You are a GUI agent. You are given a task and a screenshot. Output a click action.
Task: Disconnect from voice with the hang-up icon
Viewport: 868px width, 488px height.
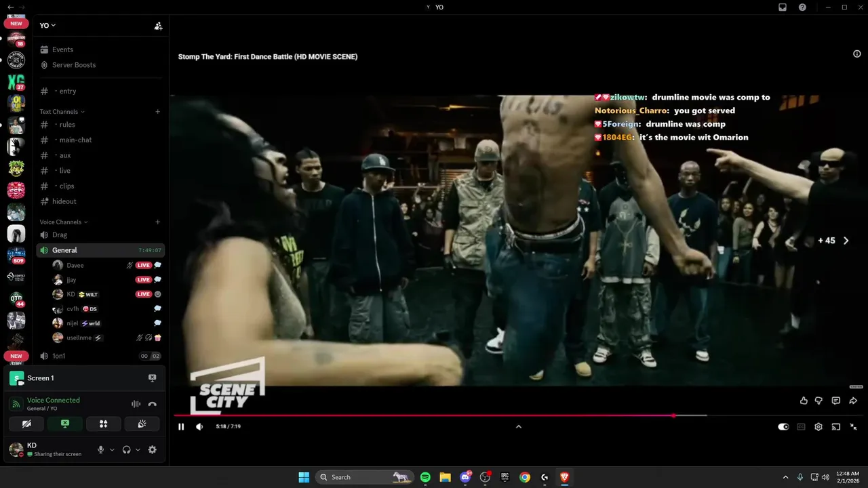pos(153,404)
